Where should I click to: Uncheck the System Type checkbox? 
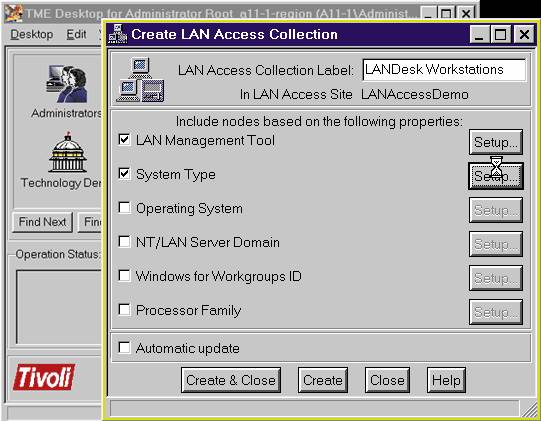[124, 174]
